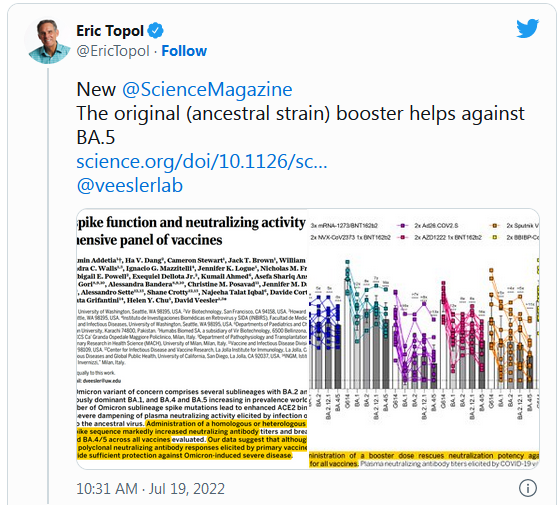Open the science.org/doi article link
This screenshot has height=505, width=558.
[201, 162]
